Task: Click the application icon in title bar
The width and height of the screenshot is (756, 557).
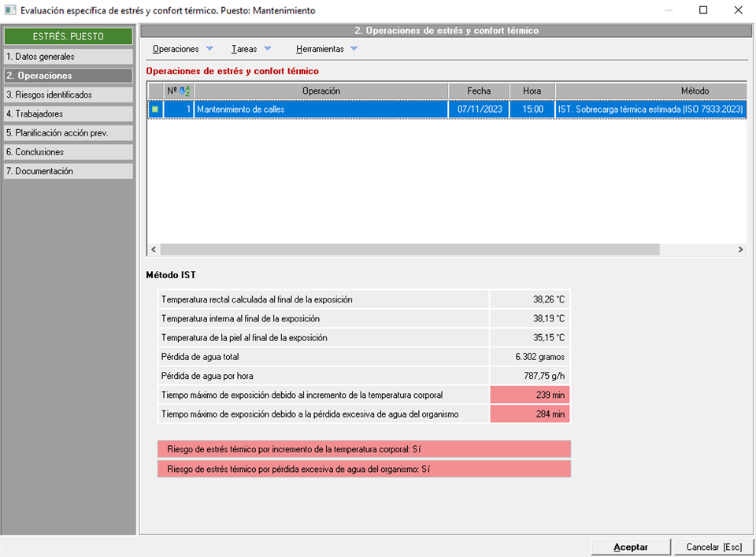Action: (9, 11)
